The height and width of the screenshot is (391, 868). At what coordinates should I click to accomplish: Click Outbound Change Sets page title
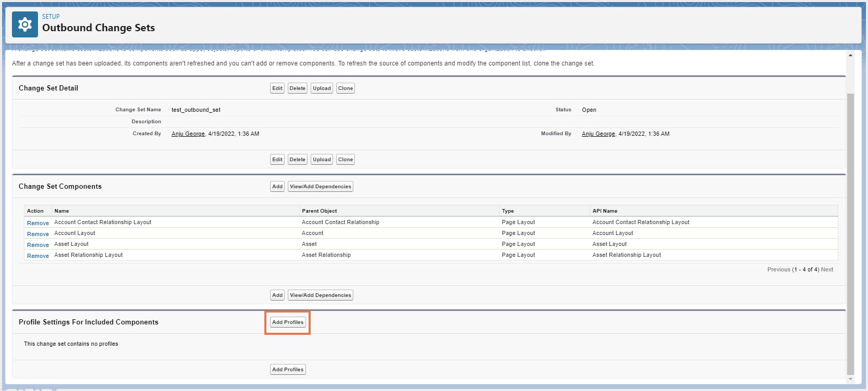pos(98,28)
